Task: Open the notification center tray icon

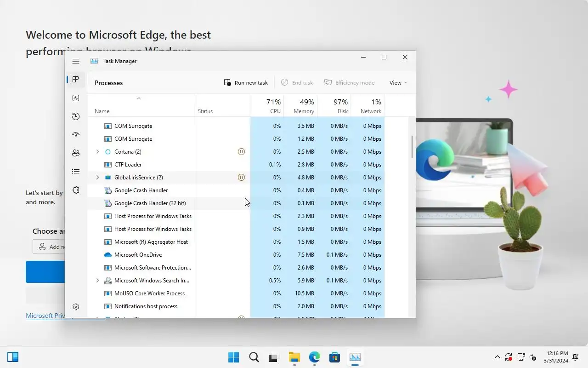Action: tap(576, 357)
